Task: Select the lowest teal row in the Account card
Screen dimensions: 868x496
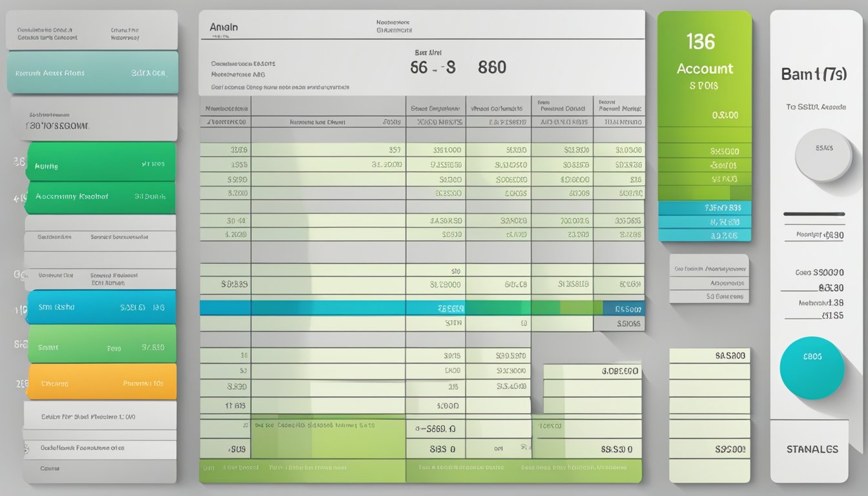Action: (x=705, y=236)
